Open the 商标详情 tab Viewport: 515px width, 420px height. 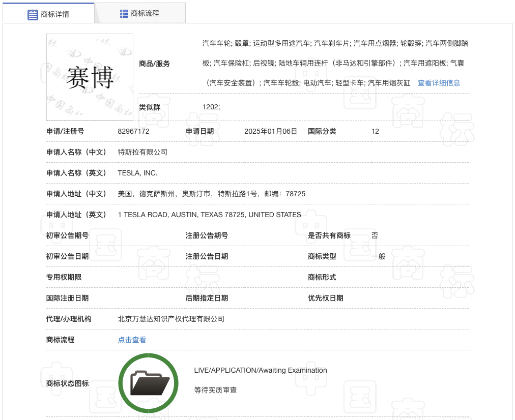48,14
